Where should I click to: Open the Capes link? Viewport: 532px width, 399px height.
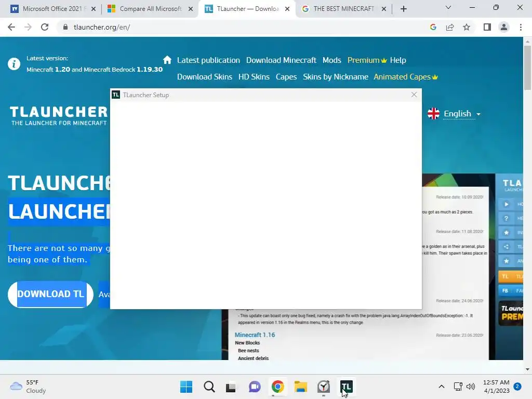[x=286, y=77]
